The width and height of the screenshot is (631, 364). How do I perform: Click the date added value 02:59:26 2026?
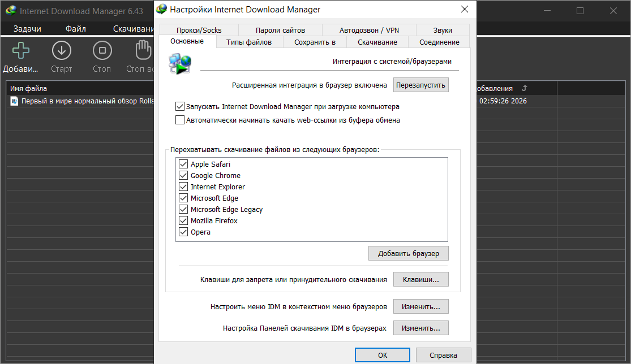503,101
